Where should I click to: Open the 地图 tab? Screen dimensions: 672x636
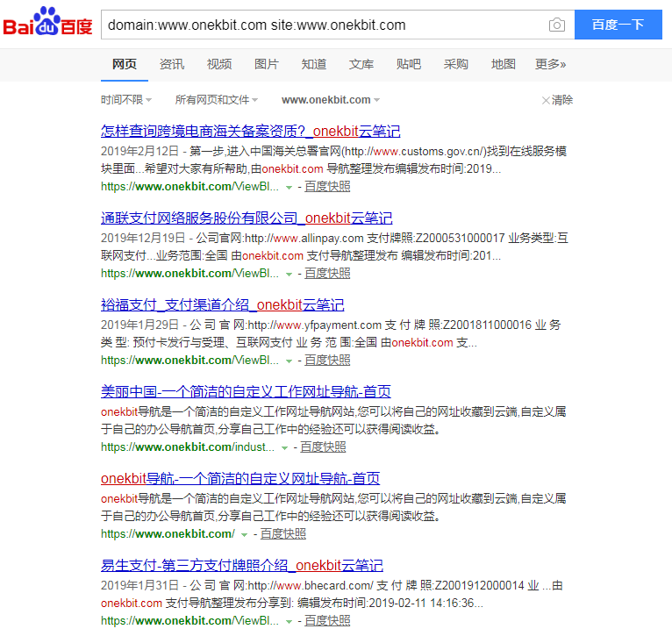pos(504,64)
